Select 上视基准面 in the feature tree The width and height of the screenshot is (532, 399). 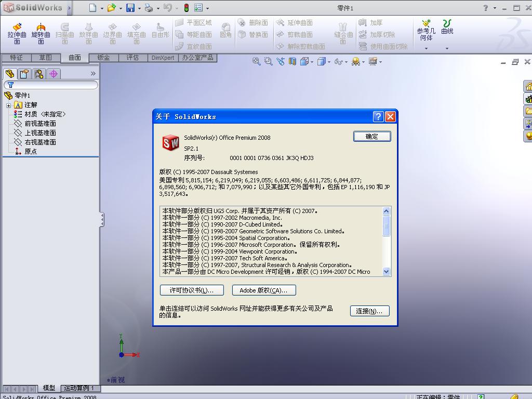tap(35, 132)
